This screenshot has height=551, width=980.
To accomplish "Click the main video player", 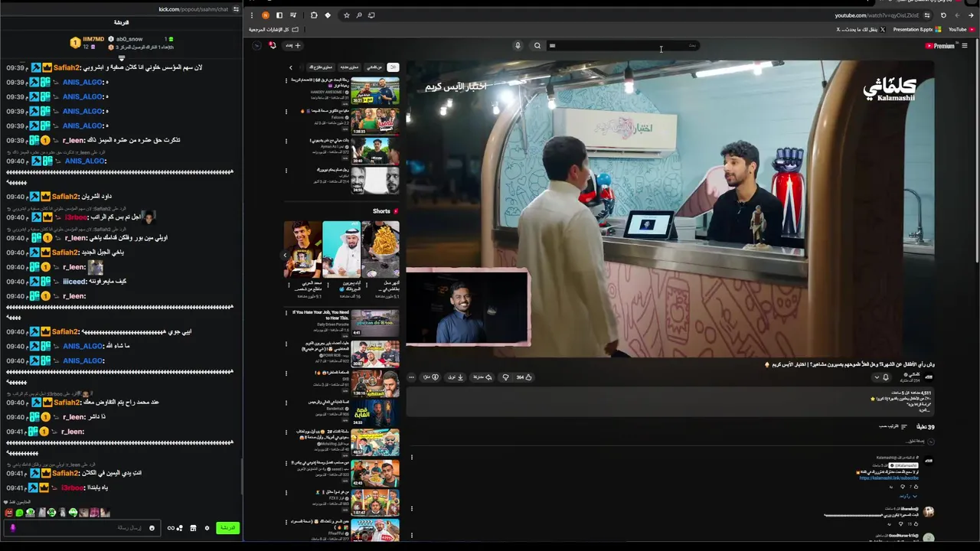I will 670,208.
